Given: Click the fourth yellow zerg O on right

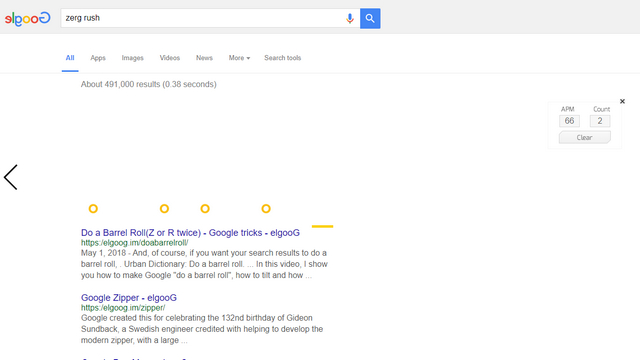Looking at the screenshot, I should [x=266, y=209].
